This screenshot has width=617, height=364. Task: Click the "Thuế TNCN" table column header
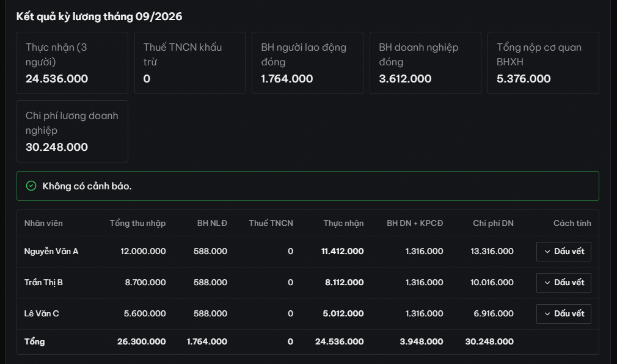pos(271,223)
